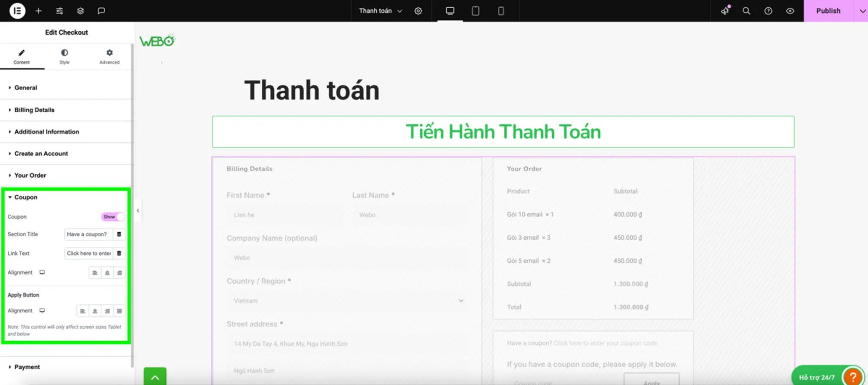This screenshot has height=385, width=868.
Task: Switch to the Content tab
Action: coord(22,57)
